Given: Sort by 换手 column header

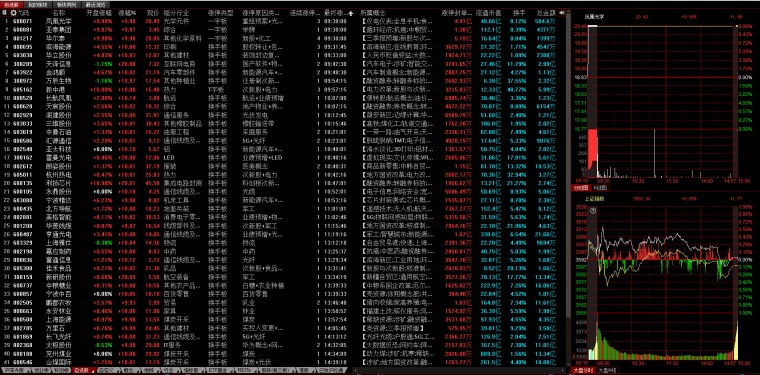Looking at the screenshot, I should click(519, 13).
